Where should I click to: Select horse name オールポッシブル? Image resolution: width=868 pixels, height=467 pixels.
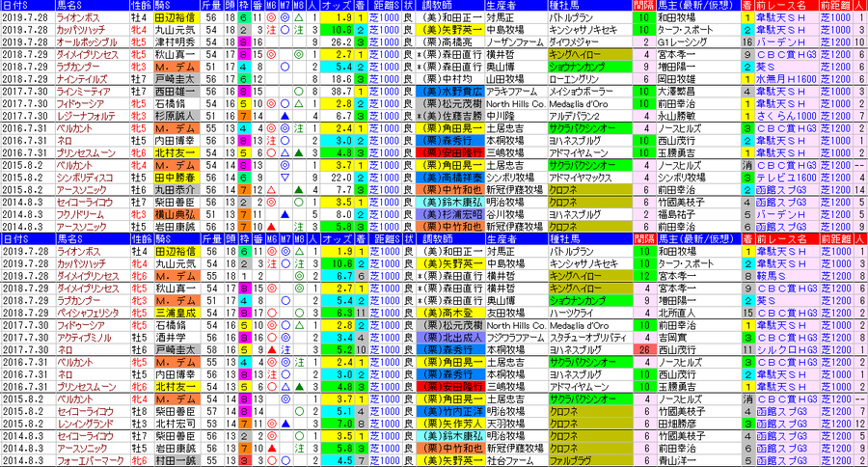pos(87,42)
